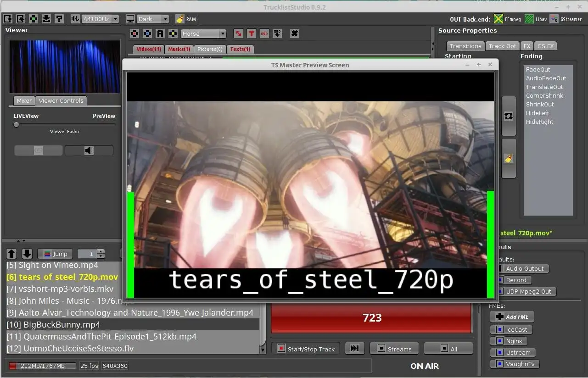588x378 pixels.
Task: Click the RAM usage bar 212MB/1767MB
Action: coord(42,366)
